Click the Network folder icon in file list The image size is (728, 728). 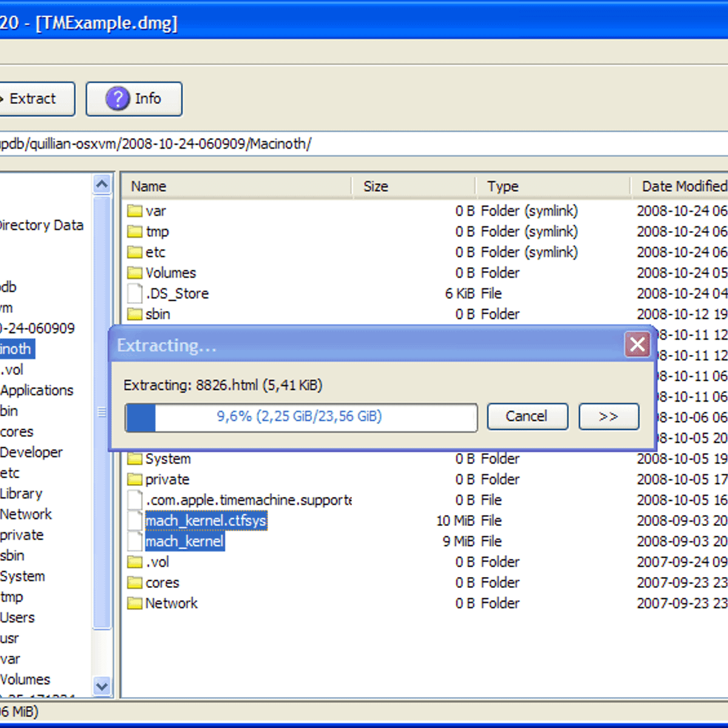[135, 603]
